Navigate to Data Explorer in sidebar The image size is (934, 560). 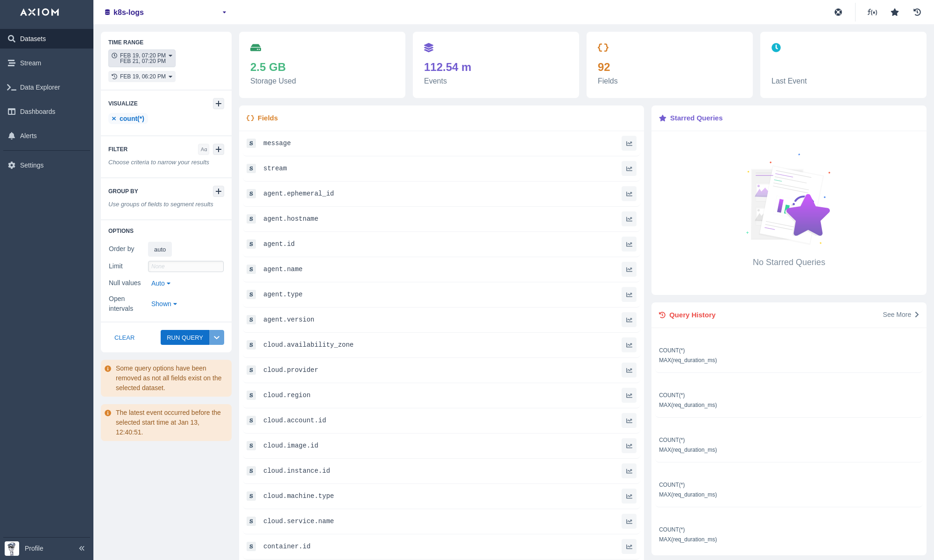[40, 87]
